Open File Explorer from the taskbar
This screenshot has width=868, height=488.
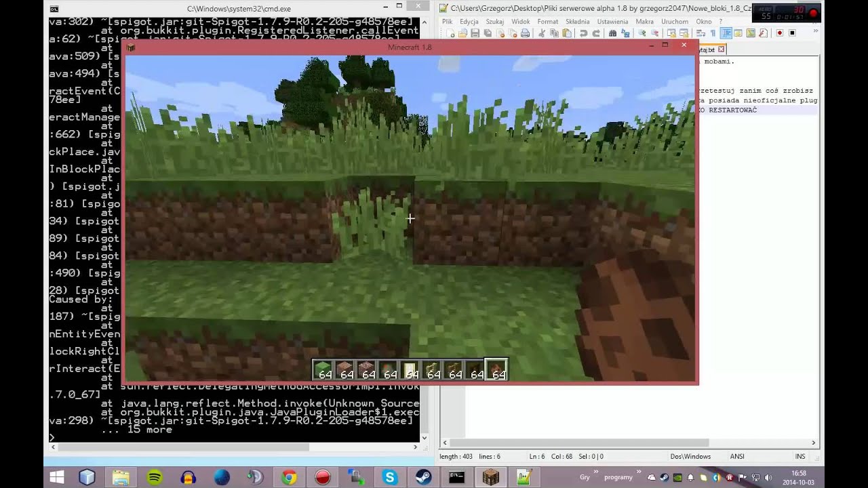121,477
